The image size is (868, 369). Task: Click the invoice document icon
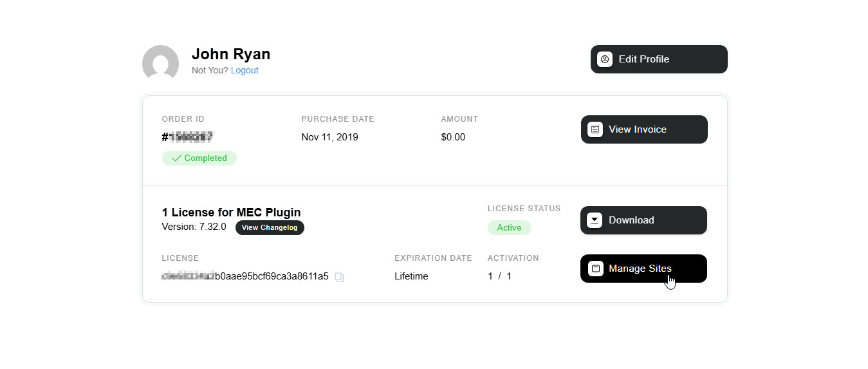click(x=595, y=129)
